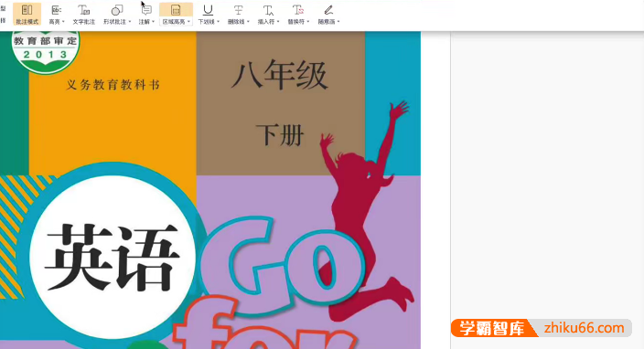Select the 注解 note icon
The width and height of the screenshot is (644, 349).
[x=146, y=10]
